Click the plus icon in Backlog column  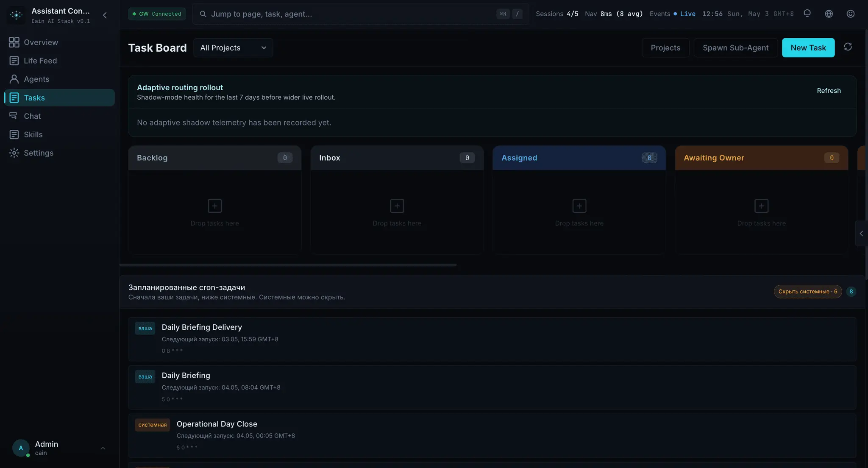click(x=215, y=206)
